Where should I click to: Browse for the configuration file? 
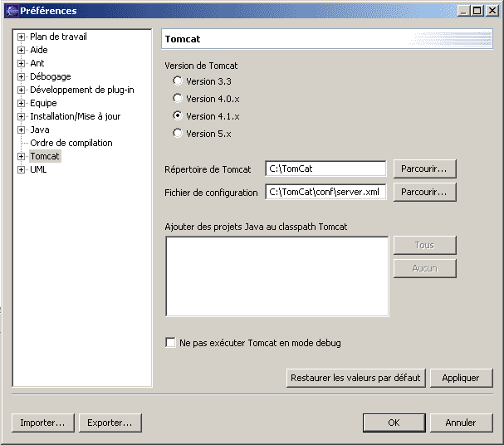tap(424, 192)
